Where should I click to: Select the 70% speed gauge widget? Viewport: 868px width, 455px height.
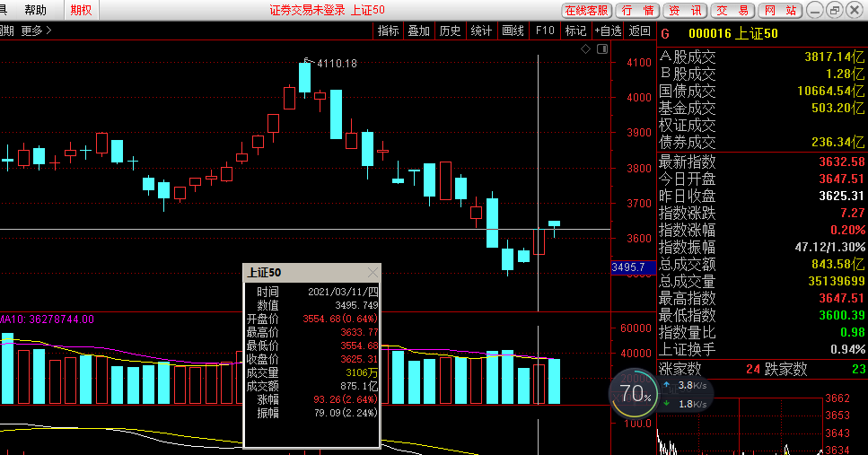coord(635,394)
